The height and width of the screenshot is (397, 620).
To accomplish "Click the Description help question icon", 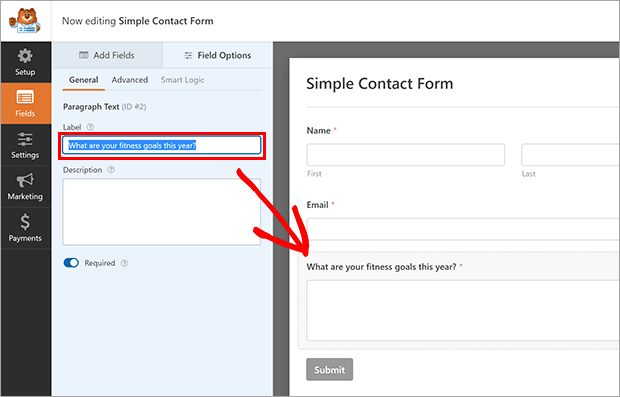I will [x=111, y=170].
